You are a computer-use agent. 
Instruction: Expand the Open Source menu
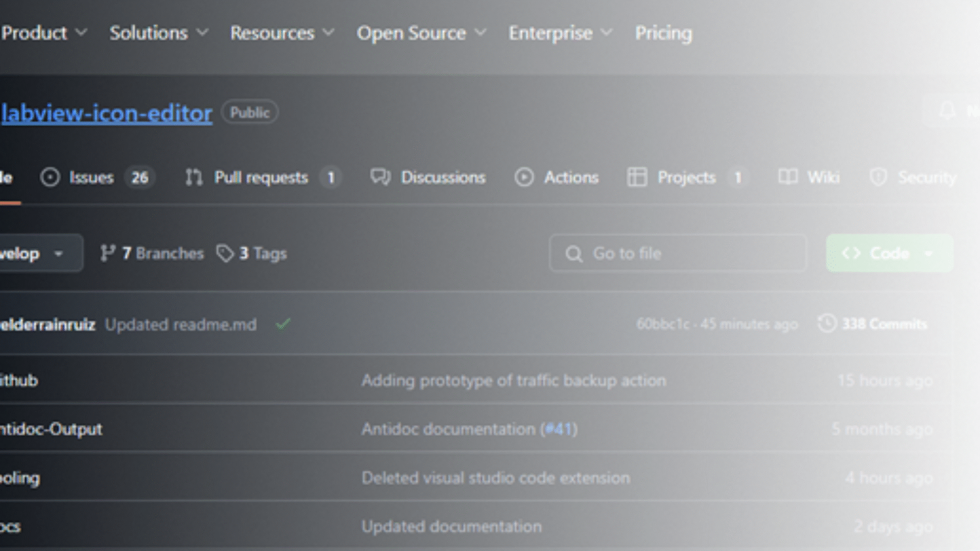click(x=421, y=33)
